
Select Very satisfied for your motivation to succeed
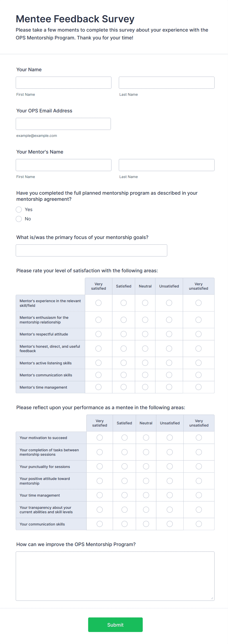(x=99, y=438)
